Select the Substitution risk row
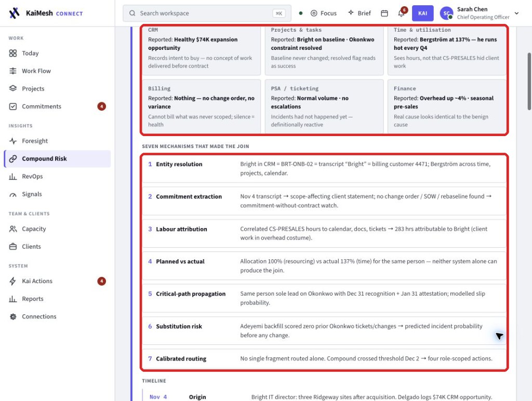Image resolution: width=532 pixels, height=401 pixels. (x=324, y=331)
